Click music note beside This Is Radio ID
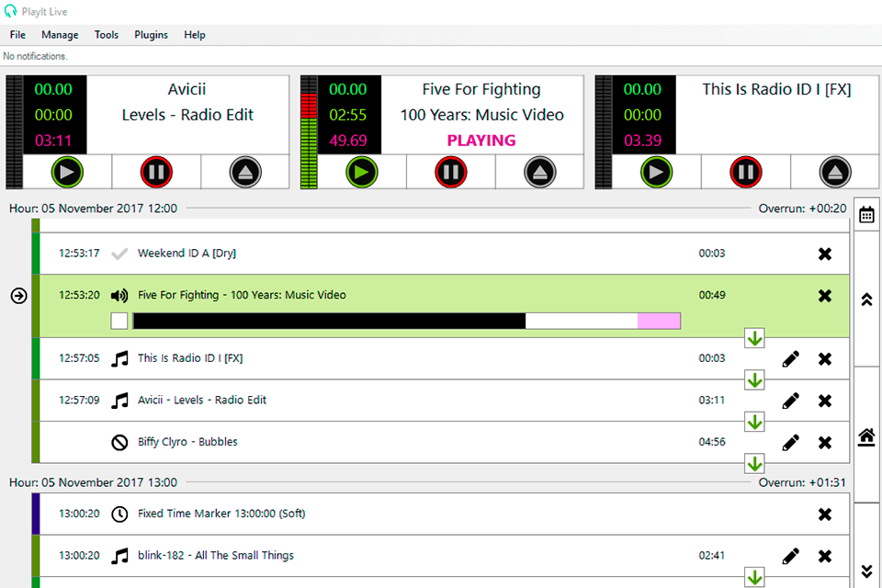The image size is (882, 588). [119, 358]
